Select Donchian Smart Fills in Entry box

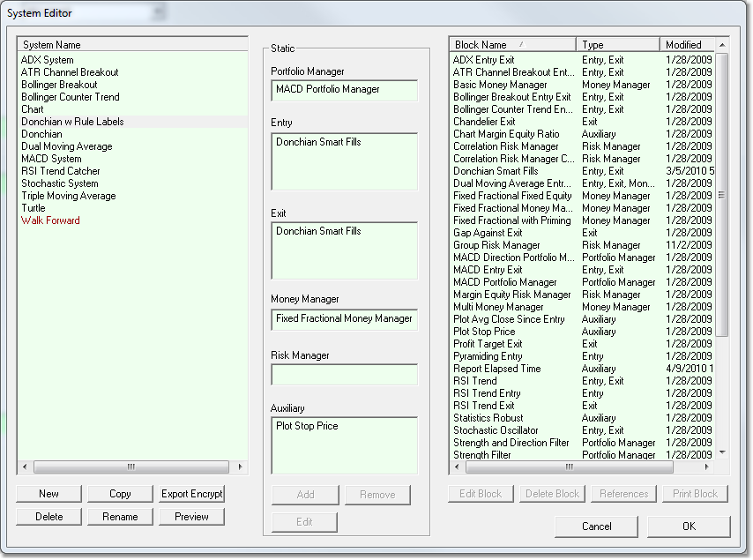tap(318, 142)
